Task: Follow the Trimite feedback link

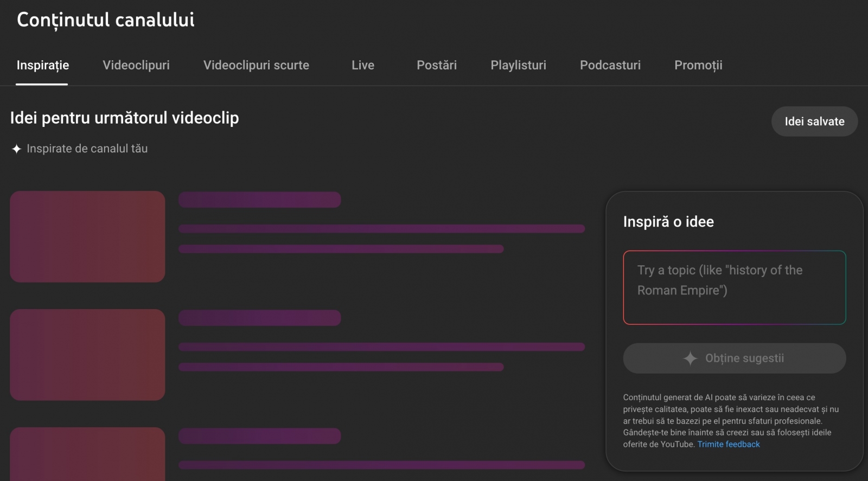Action: pyautogui.click(x=729, y=444)
